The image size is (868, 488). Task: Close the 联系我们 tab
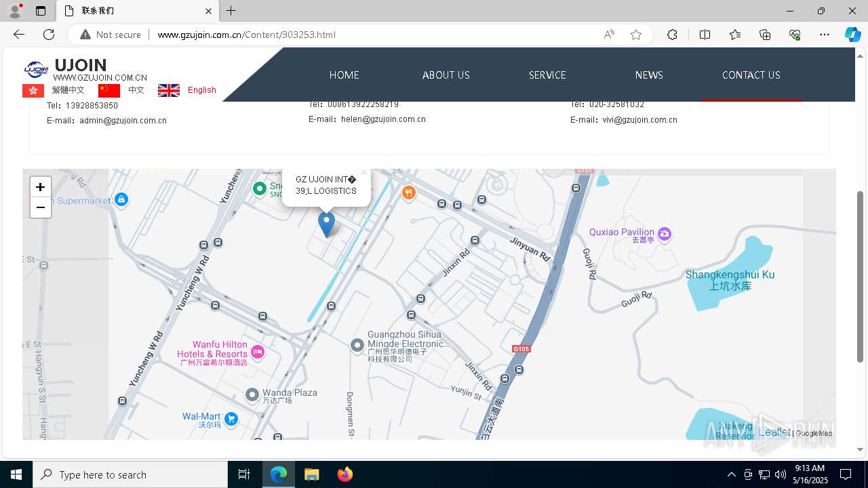click(209, 11)
